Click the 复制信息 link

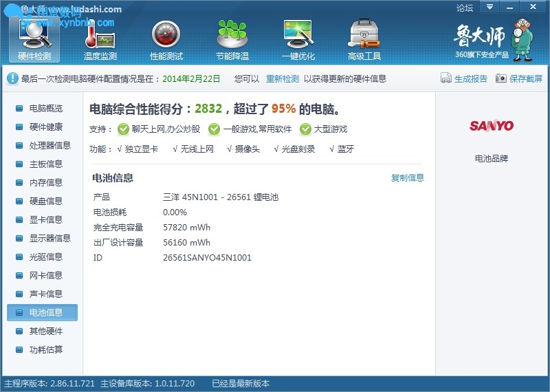click(408, 178)
